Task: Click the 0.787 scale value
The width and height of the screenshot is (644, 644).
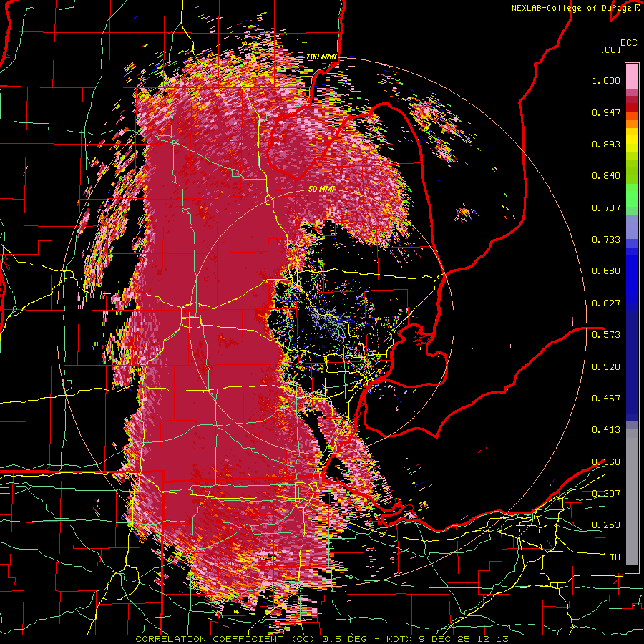Action: pyautogui.click(x=606, y=208)
